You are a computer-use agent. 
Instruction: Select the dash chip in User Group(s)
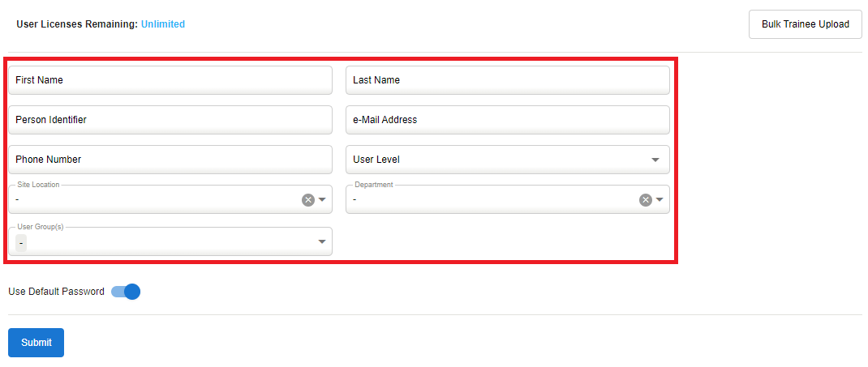pos(21,242)
